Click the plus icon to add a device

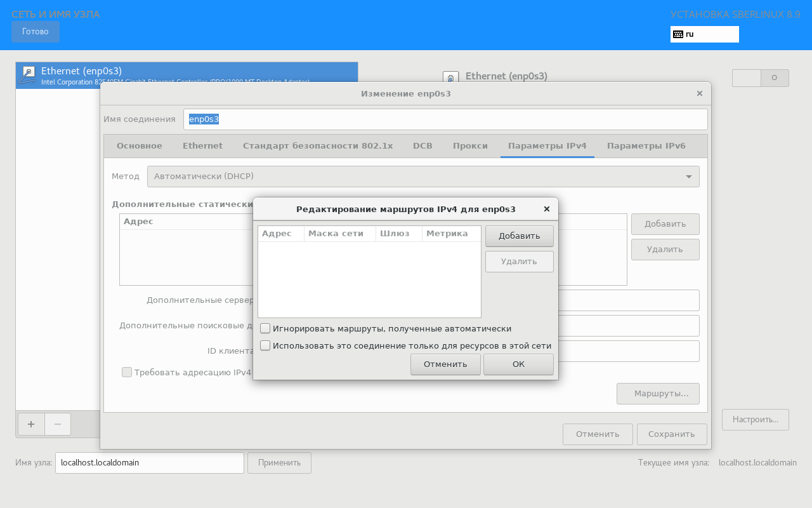[x=31, y=424]
